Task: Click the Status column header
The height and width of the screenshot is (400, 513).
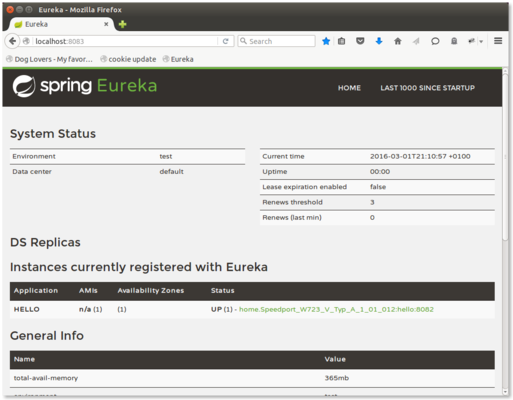Action: point(223,291)
